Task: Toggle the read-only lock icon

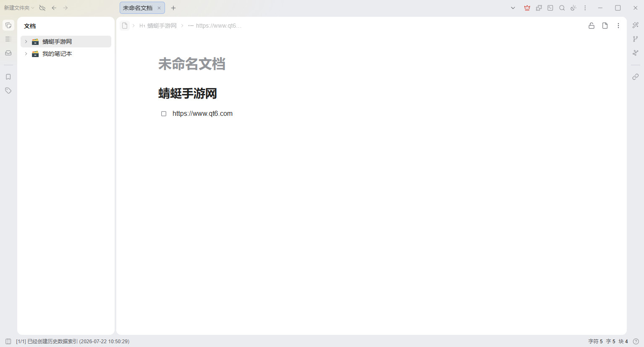Action: 592,26
